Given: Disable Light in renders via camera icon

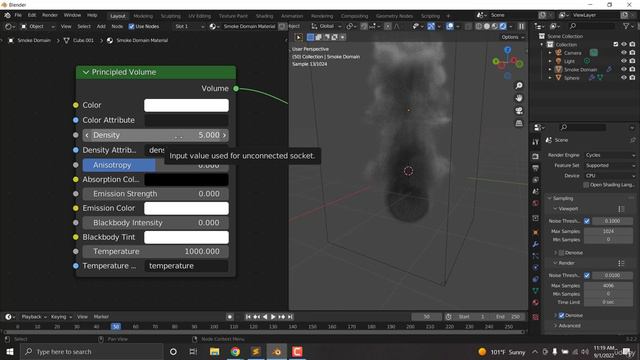Looking at the screenshot, I should (x=632, y=61).
